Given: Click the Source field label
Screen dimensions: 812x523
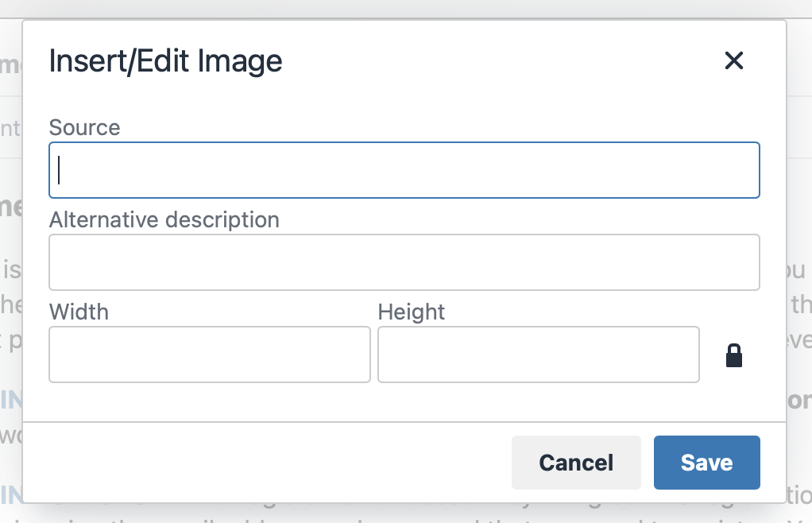Looking at the screenshot, I should [x=85, y=128].
